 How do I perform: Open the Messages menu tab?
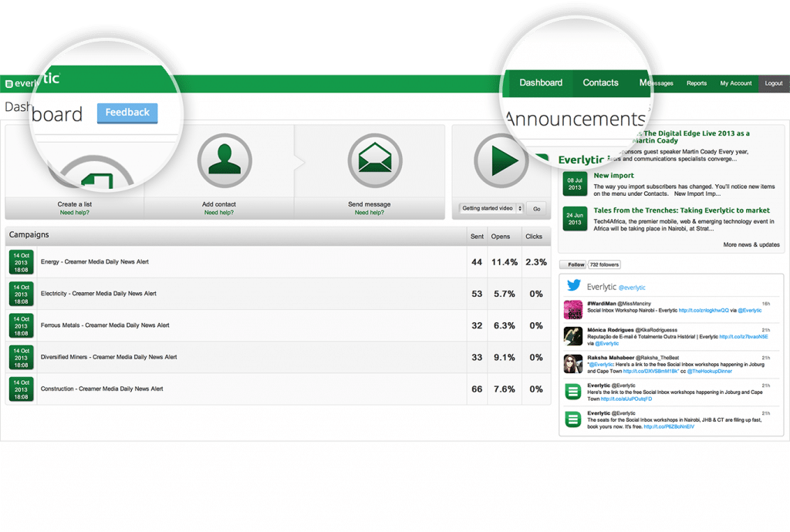(x=656, y=82)
